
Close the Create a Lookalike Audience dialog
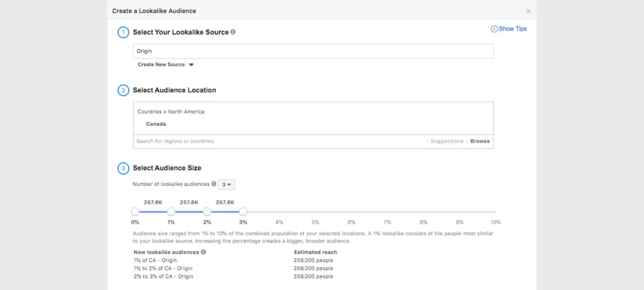coord(528,11)
